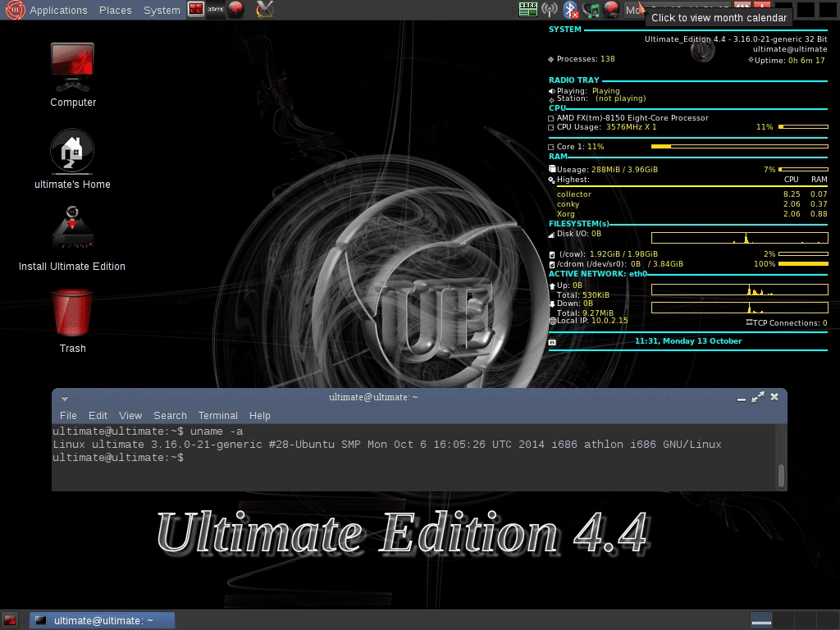Click the network Up graph
Viewport: 840px width, 630px height.
(739, 290)
